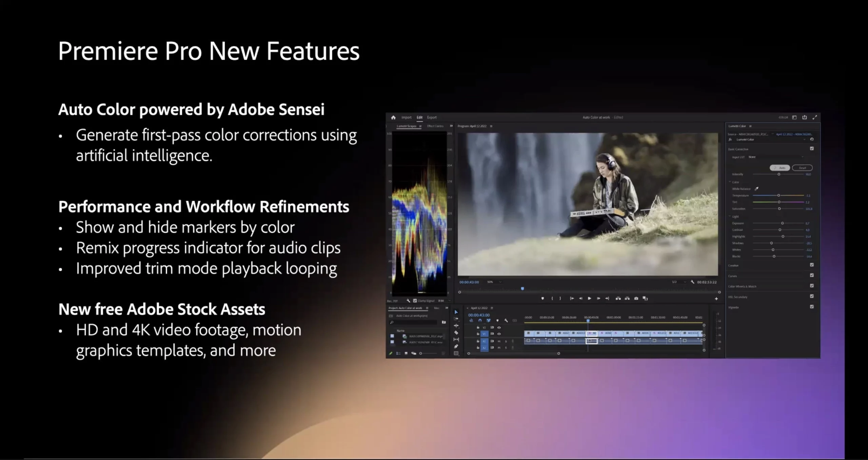Toggle the Curves section checkbox
The height and width of the screenshot is (460, 868).
pos(812,275)
